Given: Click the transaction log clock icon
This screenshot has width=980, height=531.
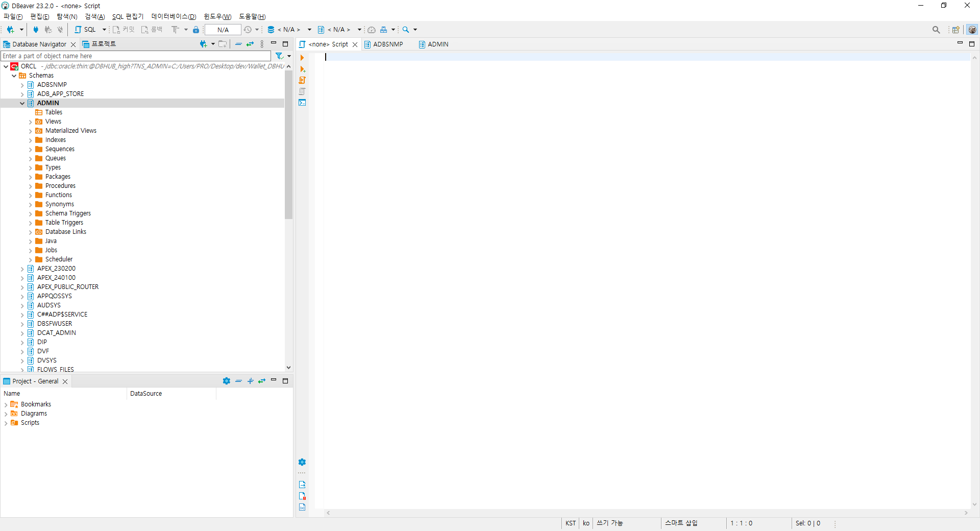Looking at the screenshot, I should coord(248,30).
